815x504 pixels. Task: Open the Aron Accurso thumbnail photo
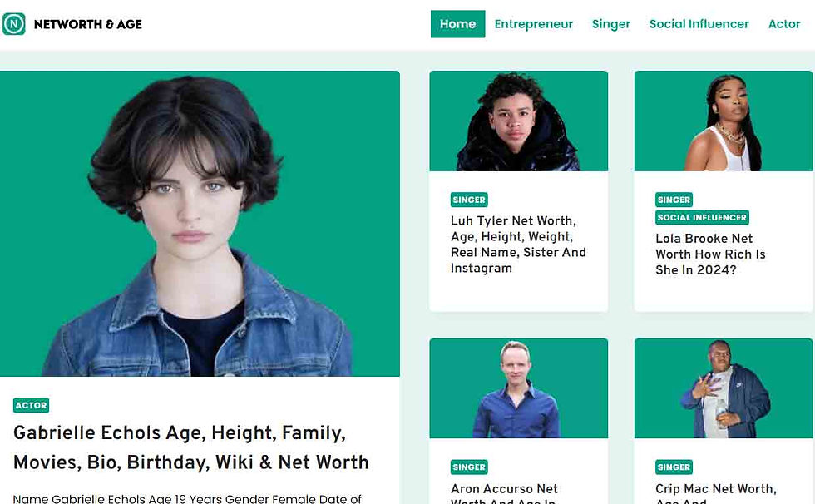click(518, 388)
